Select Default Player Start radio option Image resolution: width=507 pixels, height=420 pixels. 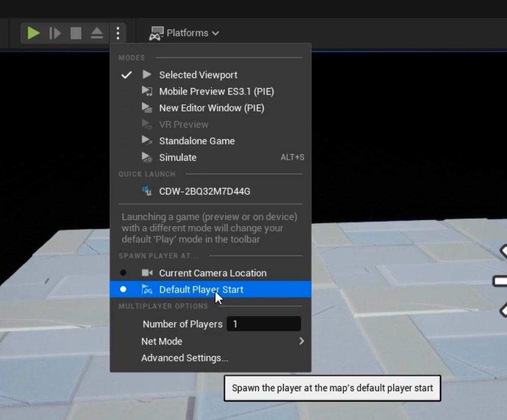[211, 289]
